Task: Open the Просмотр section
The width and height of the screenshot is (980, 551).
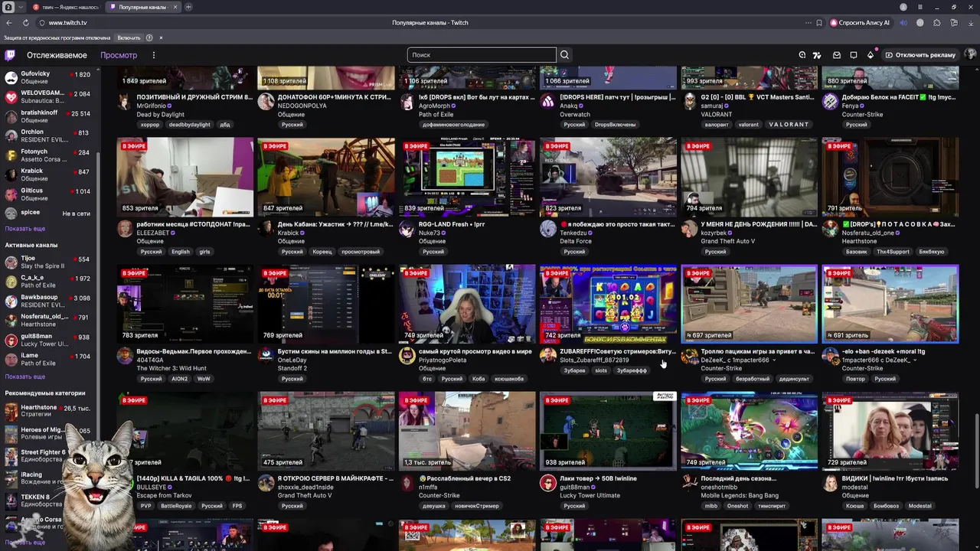Action: pyautogui.click(x=119, y=55)
